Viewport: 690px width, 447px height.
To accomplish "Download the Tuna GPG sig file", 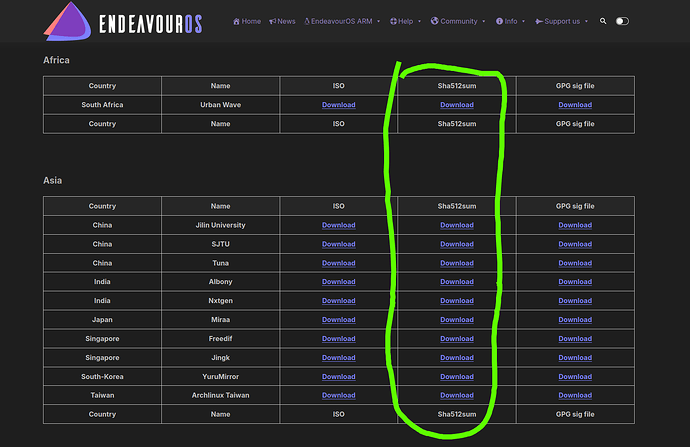I will pyautogui.click(x=575, y=263).
